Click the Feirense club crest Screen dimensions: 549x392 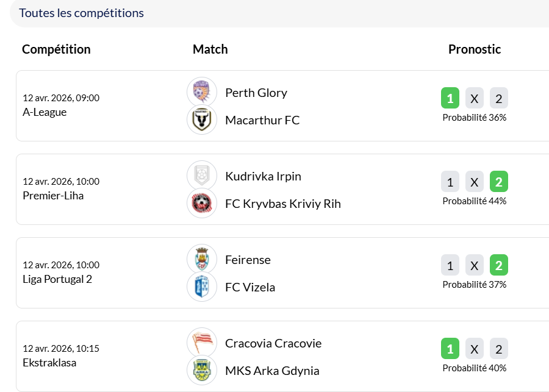click(x=202, y=259)
